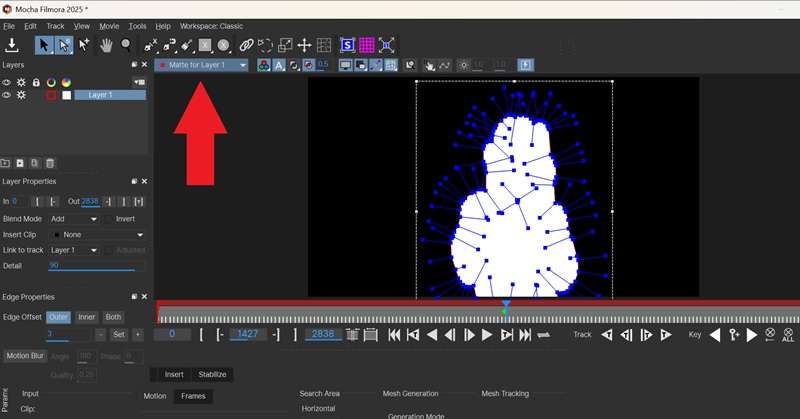Select Both edge offset
This screenshot has width=800, height=419.
[x=113, y=317]
